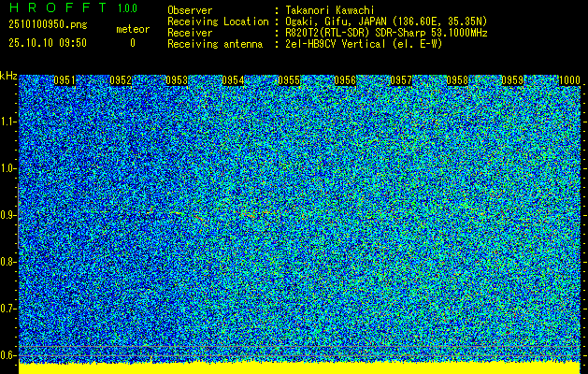Click the Observer label

point(190,10)
